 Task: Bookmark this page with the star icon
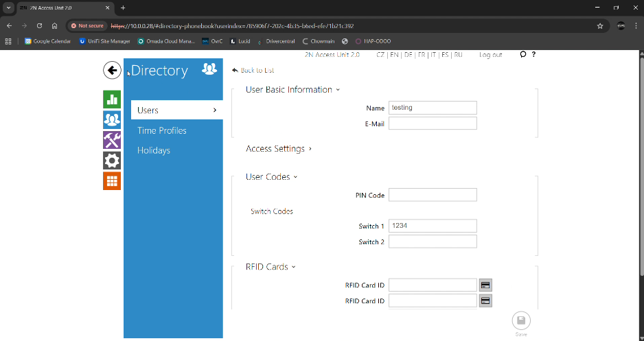(x=600, y=26)
